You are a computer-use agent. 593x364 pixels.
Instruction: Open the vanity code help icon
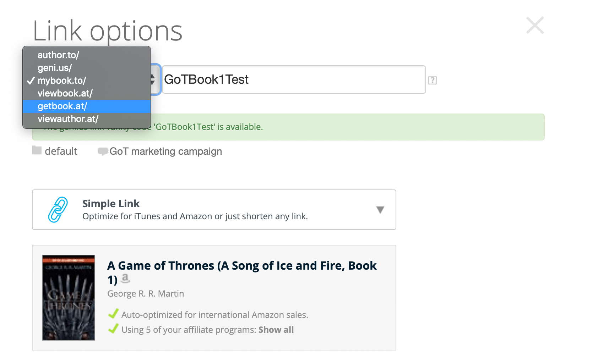432,80
